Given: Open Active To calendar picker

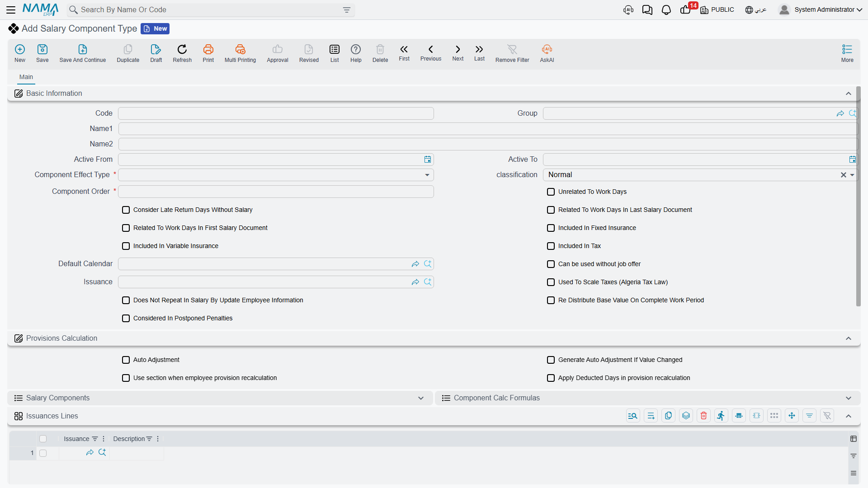Looking at the screenshot, I should 852,159.
